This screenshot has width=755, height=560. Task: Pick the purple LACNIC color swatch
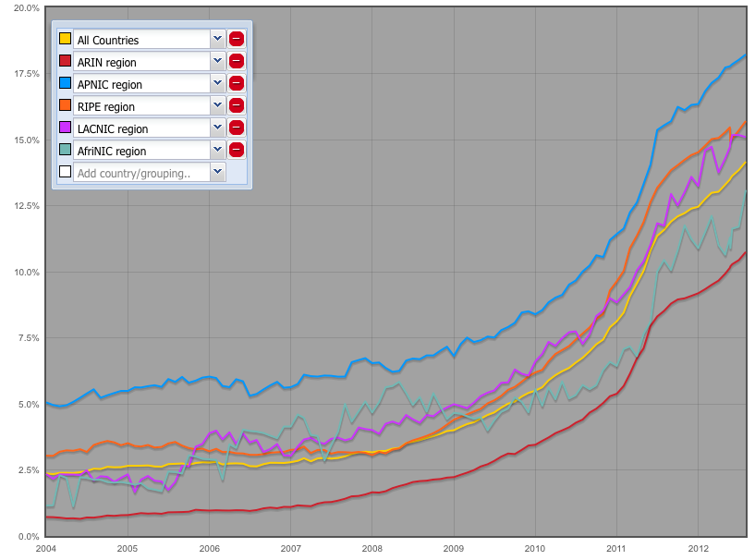[x=65, y=128]
